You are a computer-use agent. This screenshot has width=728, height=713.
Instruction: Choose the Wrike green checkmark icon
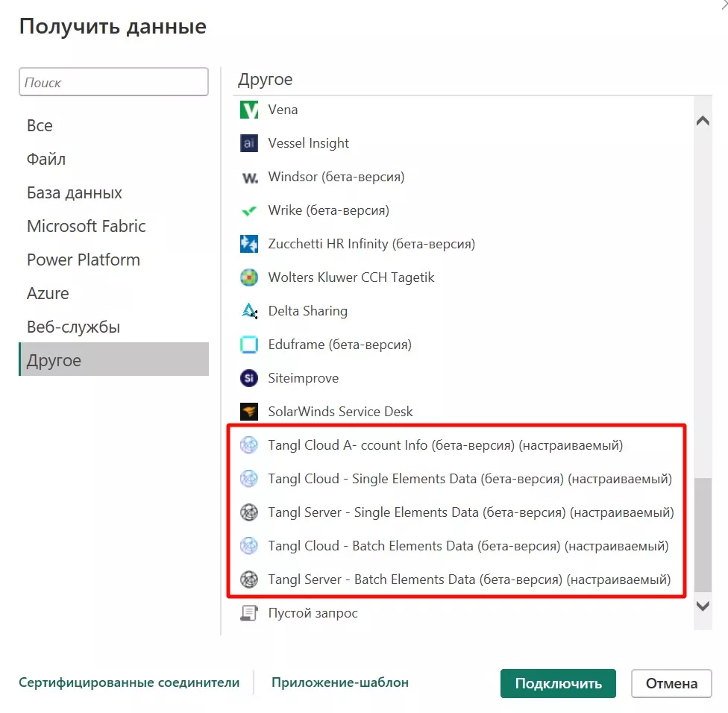pyautogui.click(x=248, y=211)
